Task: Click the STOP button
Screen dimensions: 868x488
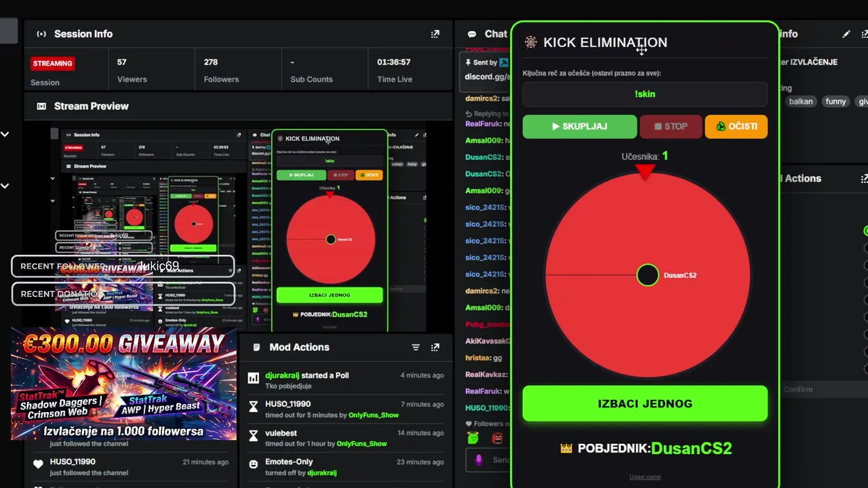Action: click(671, 127)
